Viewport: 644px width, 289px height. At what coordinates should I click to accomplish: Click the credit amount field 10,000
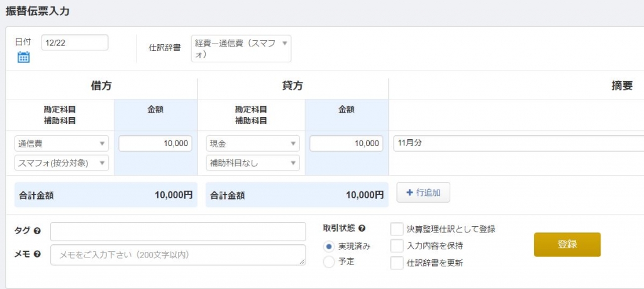(347, 144)
